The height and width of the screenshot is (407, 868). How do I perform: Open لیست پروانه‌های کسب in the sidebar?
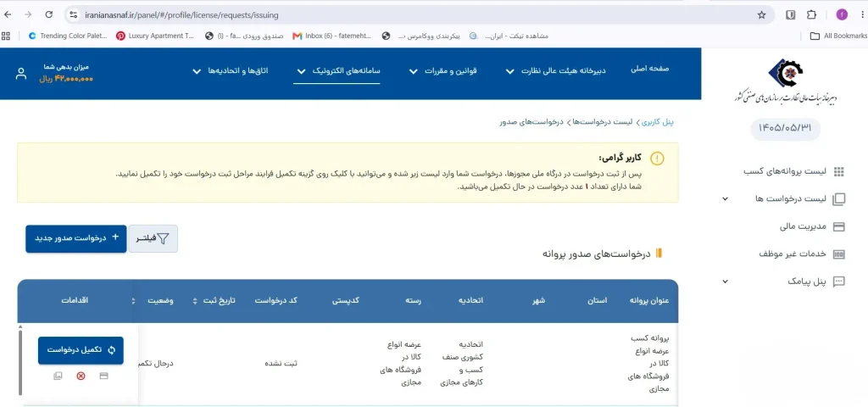pyautogui.click(x=784, y=171)
